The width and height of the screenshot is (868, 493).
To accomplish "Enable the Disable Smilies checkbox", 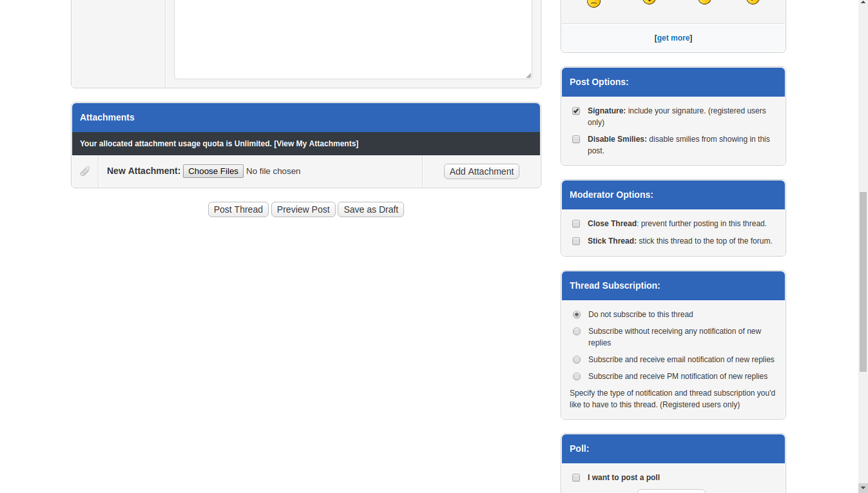I will tap(576, 139).
